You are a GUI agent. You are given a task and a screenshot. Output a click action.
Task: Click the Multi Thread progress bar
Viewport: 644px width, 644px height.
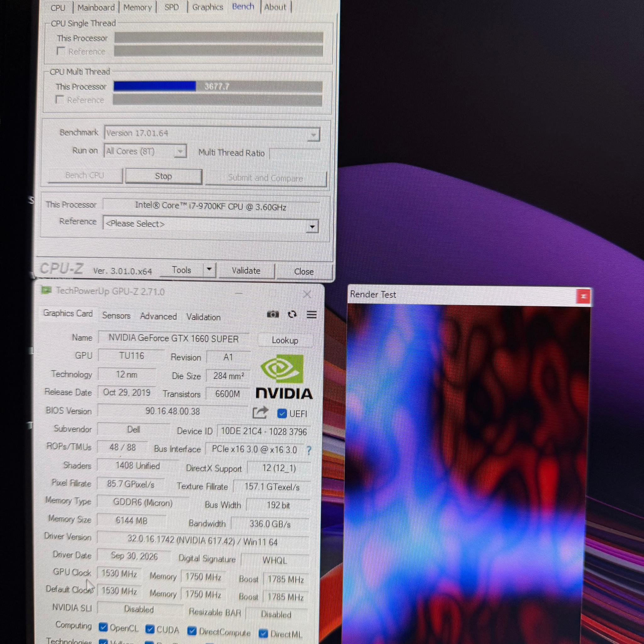coord(218,87)
